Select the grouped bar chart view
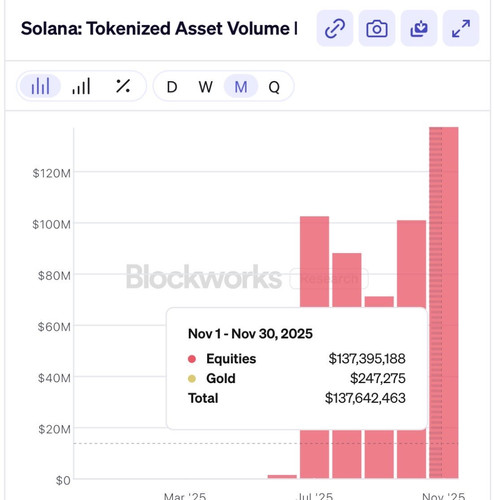 [40, 86]
